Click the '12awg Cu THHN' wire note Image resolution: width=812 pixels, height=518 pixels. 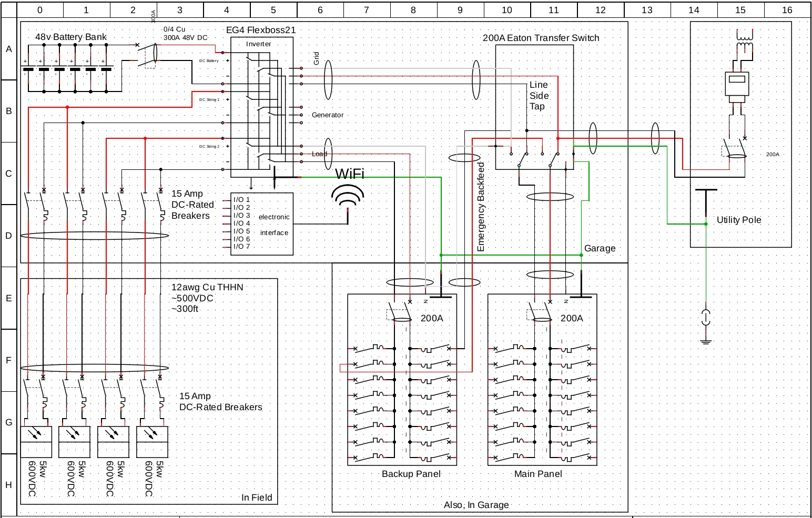click(x=207, y=288)
